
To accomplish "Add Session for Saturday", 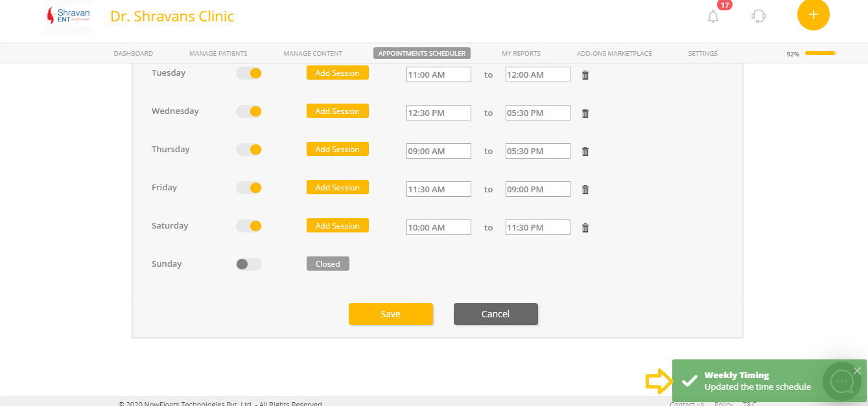I will click(338, 225).
